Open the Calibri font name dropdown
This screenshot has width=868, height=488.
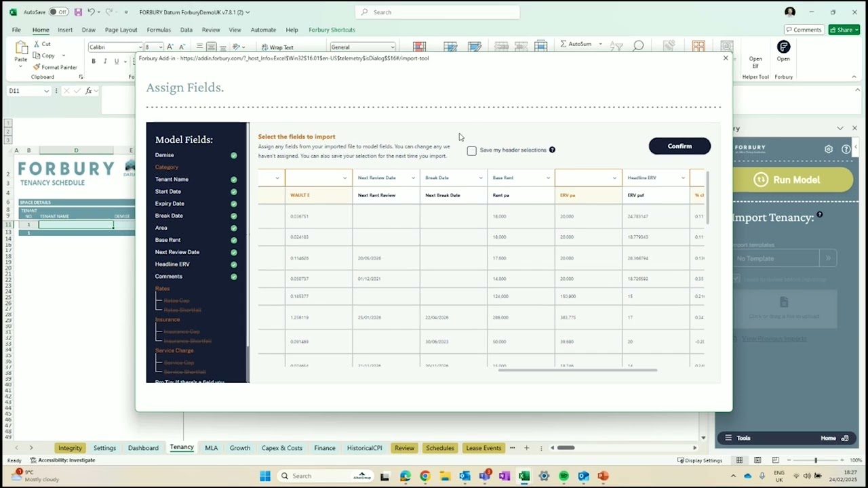pyautogui.click(x=140, y=47)
